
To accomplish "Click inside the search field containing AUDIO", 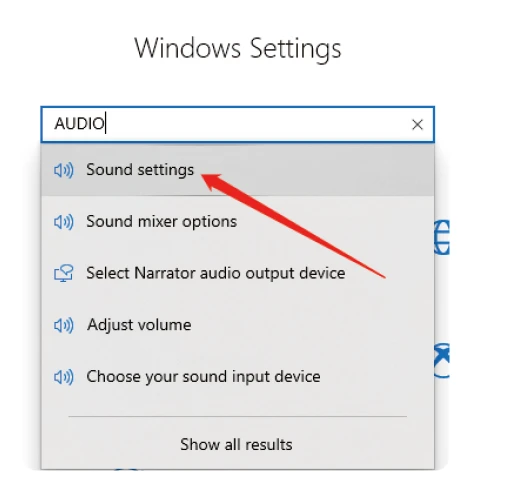I will pos(238,124).
